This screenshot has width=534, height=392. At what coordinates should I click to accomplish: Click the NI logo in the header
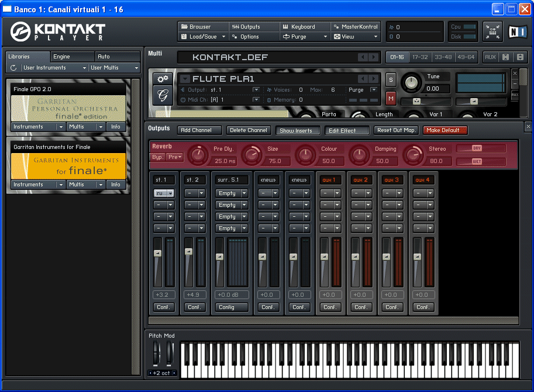[x=518, y=32]
